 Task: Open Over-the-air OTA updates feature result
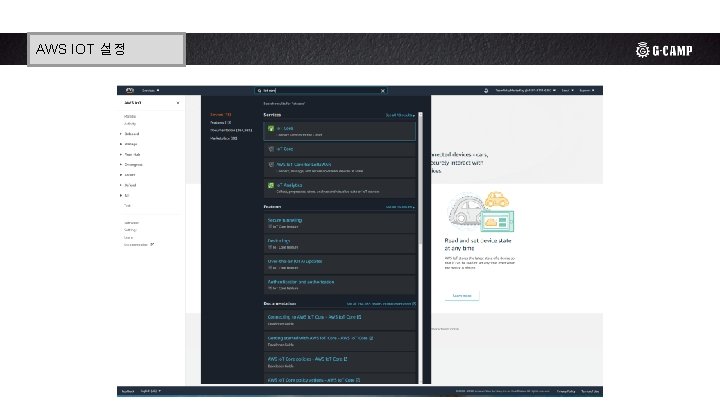(340, 264)
